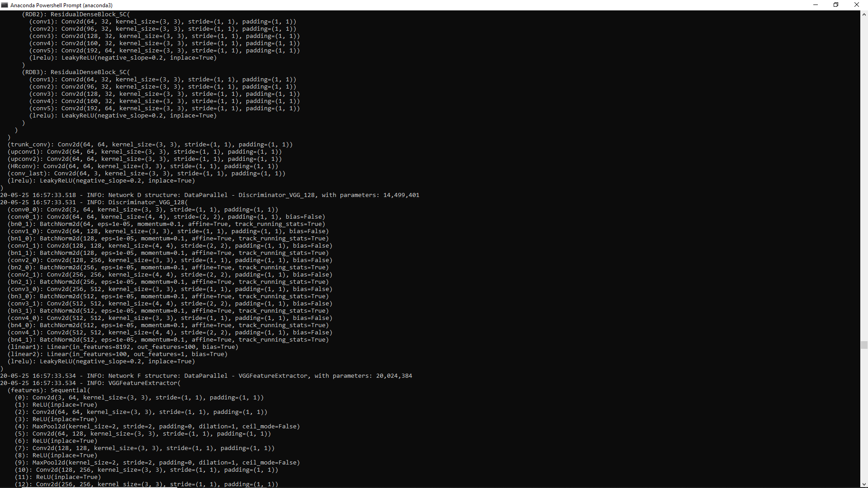The width and height of the screenshot is (868, 488).
Task: Click the scrollbar down arrow
Action: click(x=863, y=484)
